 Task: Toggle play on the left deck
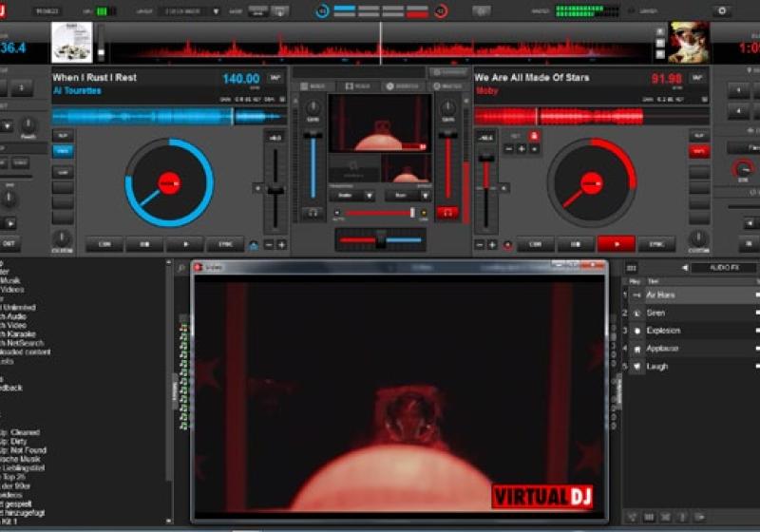(x=184, y=244)
